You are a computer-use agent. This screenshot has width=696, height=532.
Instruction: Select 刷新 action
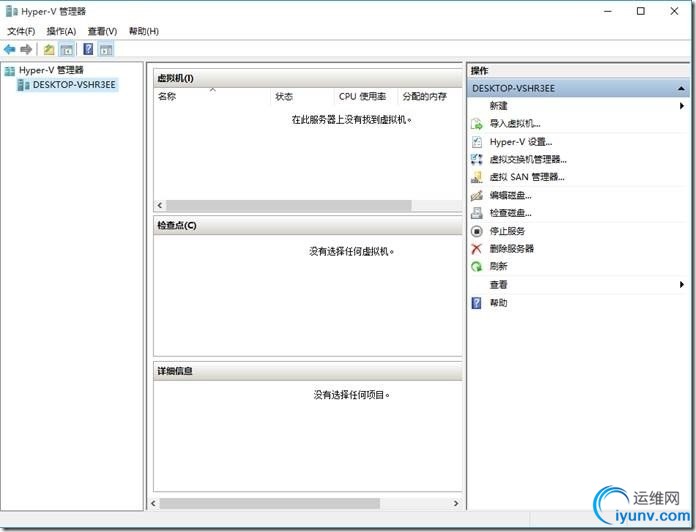click(x=498, y=266)
